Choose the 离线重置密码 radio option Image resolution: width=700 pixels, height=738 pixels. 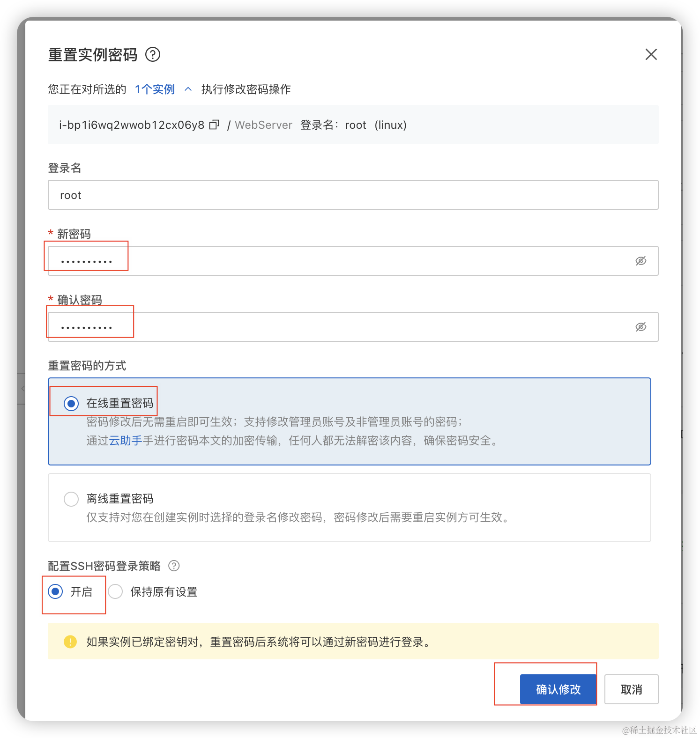tap(71, 499)
